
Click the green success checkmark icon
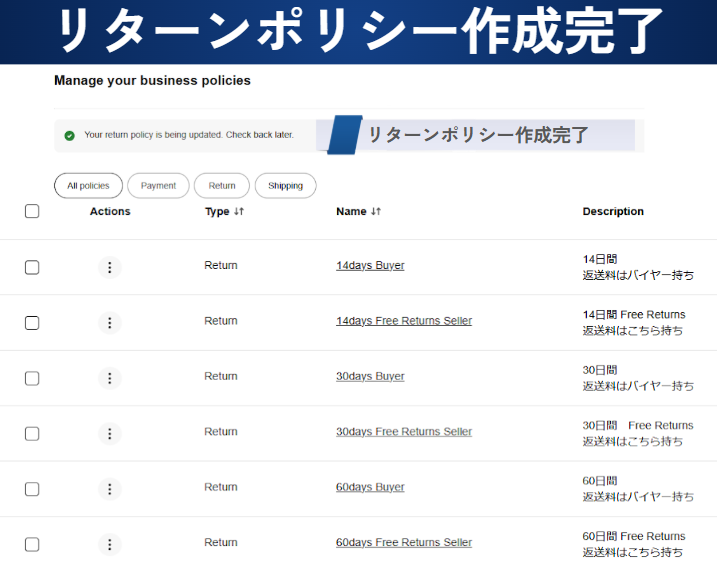[x=69, y=135]
